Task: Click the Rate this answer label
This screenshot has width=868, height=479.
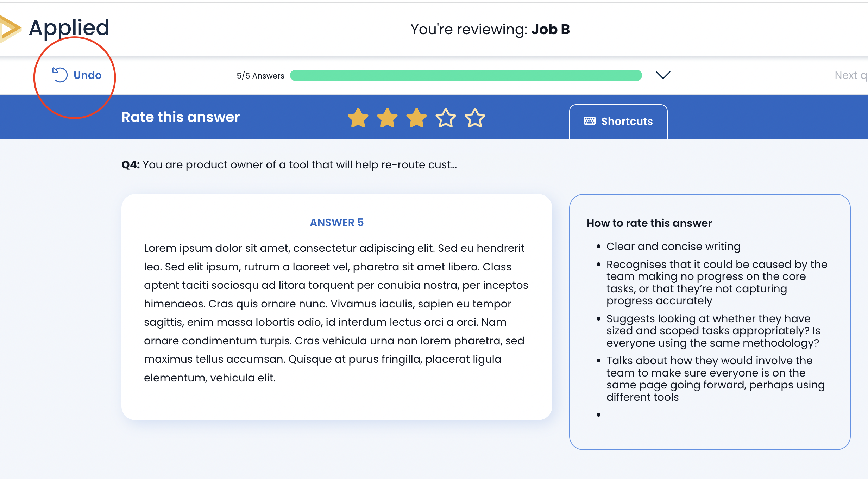Action: point(181,117)
